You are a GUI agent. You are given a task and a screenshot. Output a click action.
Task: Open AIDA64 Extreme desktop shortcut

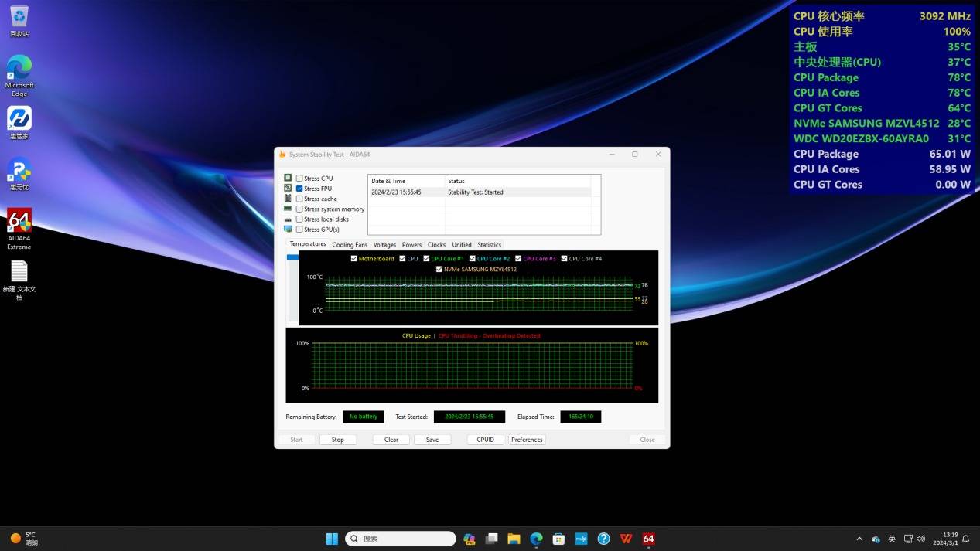19,221
